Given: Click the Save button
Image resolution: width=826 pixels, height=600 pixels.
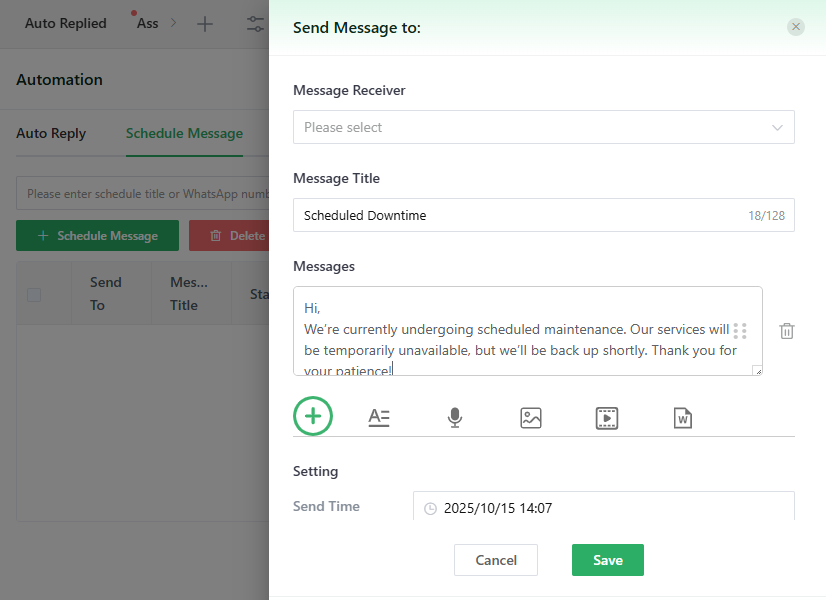Looking at the screenshot, I should click(607, 560).
